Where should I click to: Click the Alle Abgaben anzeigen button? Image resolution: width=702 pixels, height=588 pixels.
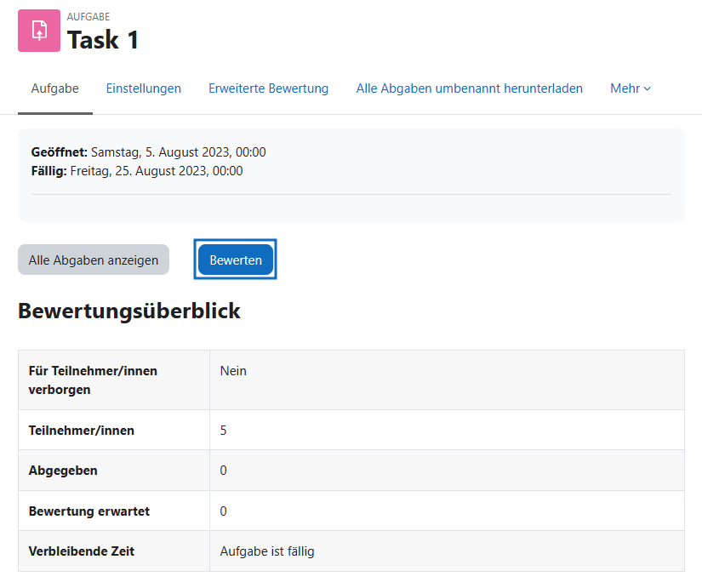(x=94, y=260)
